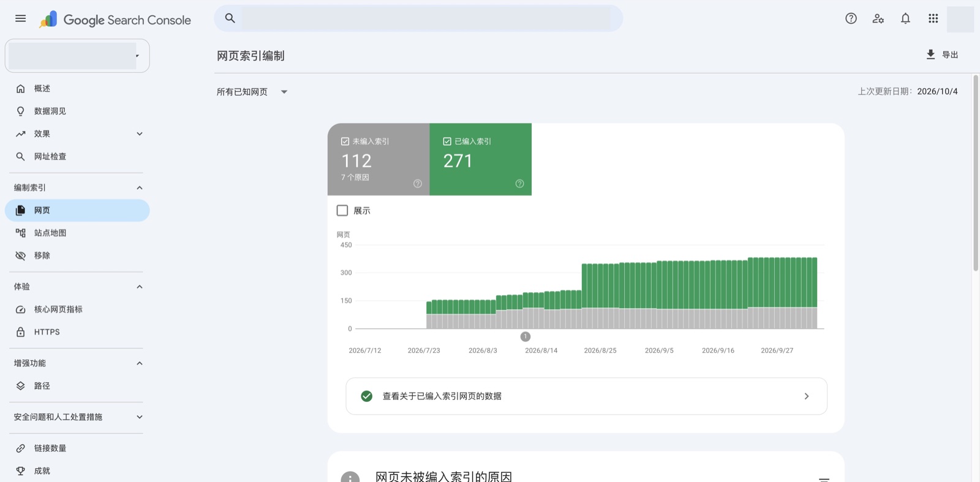Open the help question mark icon
This screenshot has height=482, width=980.
coord(851,18)
